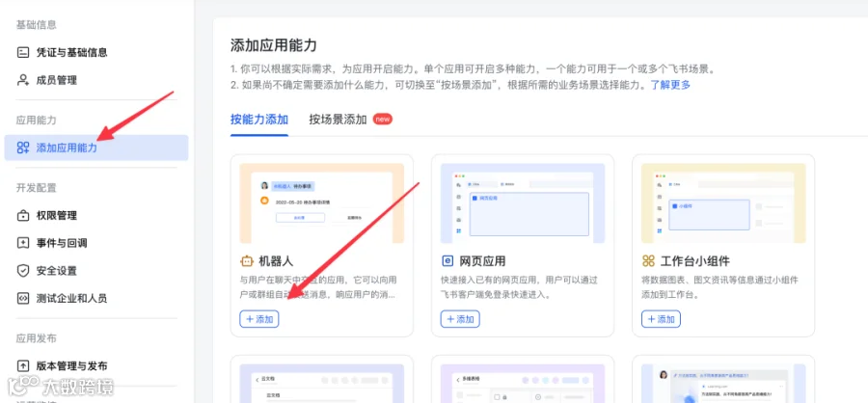Click the 工作台小组件 preview thumbnail
868x403 pixels.
pyautogui.click(x=723, y=203)
